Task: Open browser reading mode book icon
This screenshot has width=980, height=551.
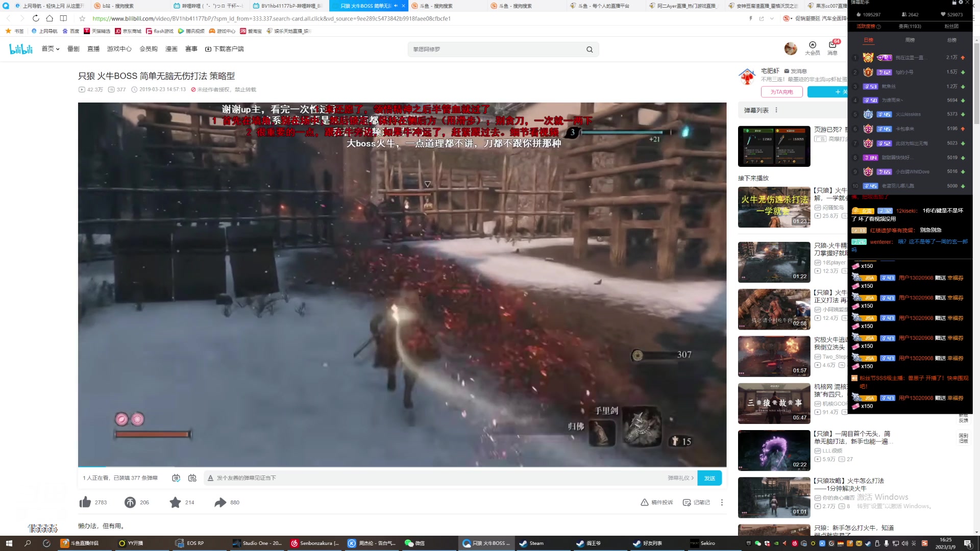Action: tap(63, 18)
